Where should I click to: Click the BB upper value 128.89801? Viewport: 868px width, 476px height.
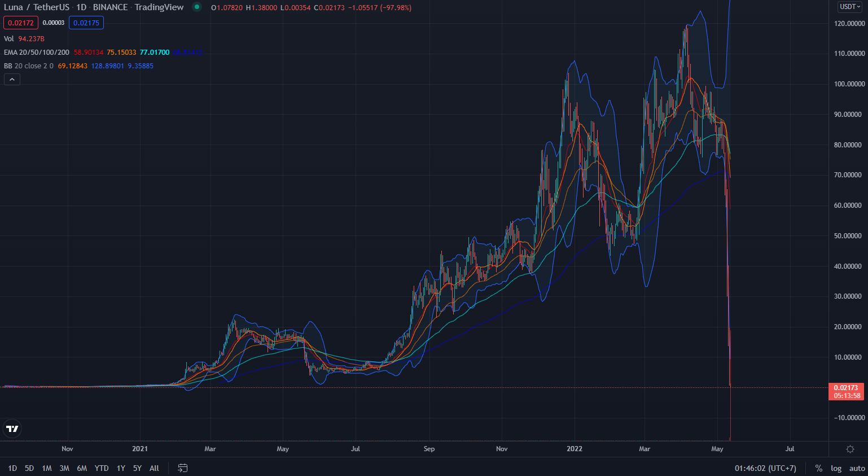108,66
